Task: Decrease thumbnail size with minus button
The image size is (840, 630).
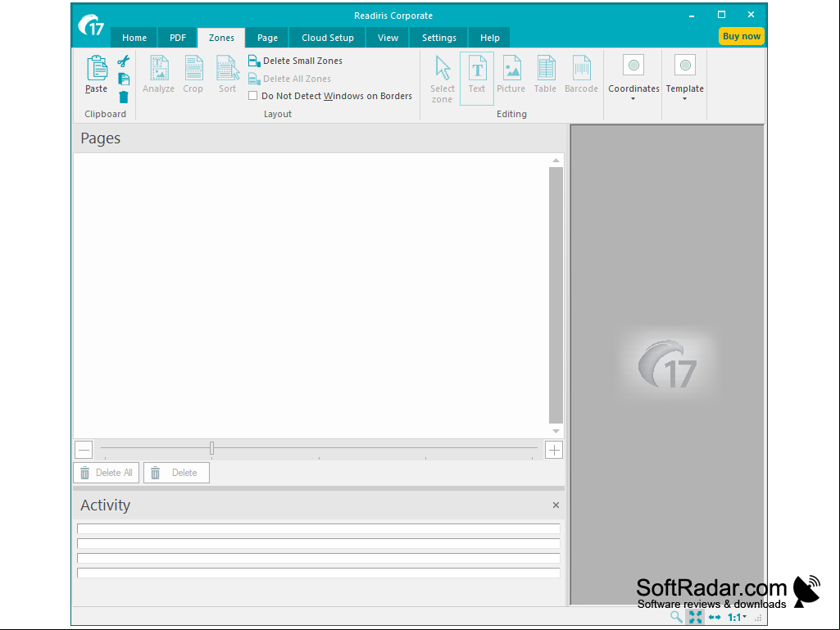Action: coord(84,450)
